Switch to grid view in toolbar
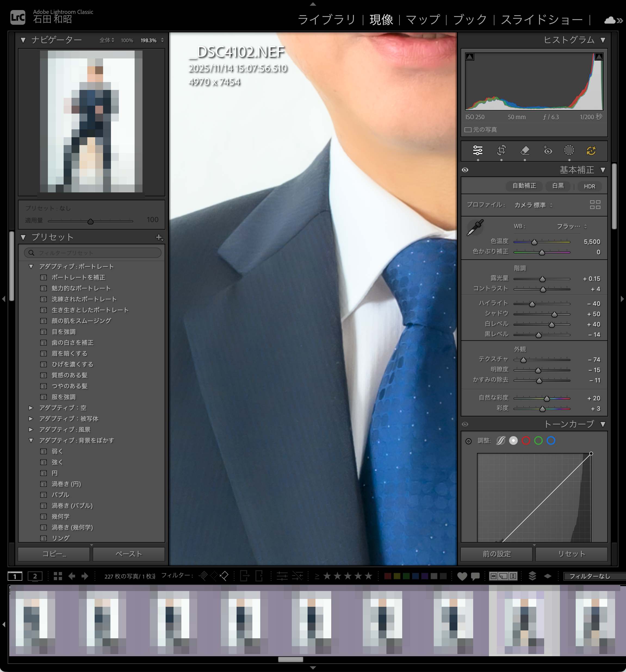 (x=58, y=576)
